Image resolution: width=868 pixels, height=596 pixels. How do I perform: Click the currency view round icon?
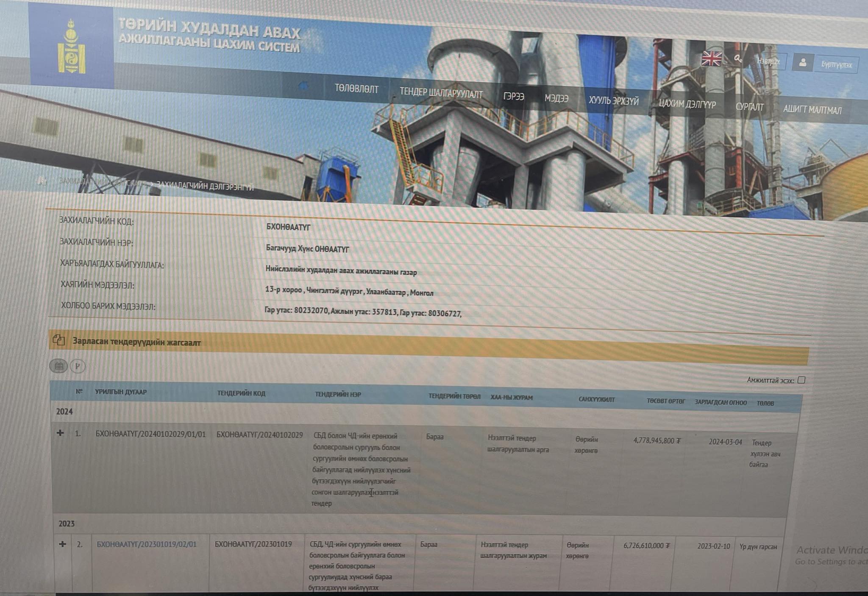tap(78, 366)
